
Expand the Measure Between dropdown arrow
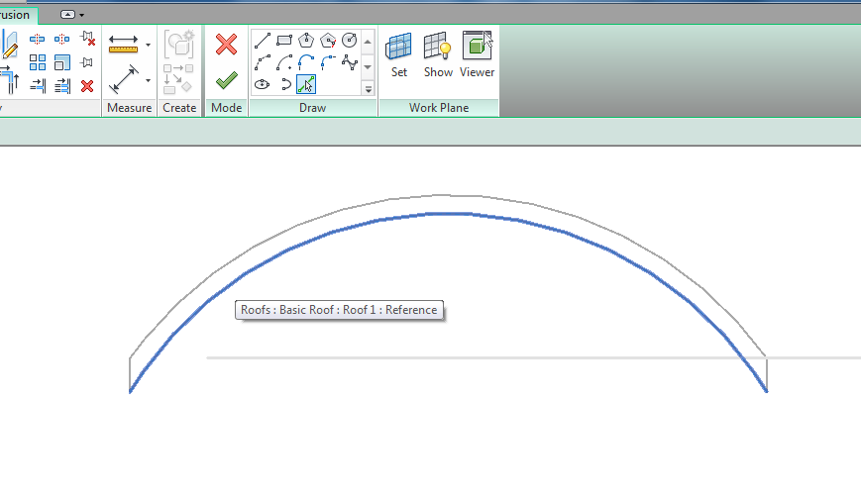pyautogui.click(x=149, y=45)
